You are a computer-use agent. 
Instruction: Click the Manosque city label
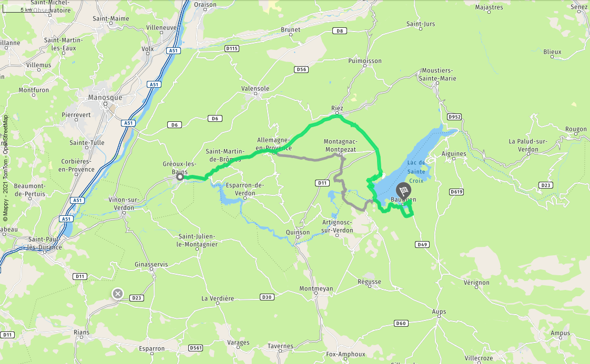pos(105,97)
